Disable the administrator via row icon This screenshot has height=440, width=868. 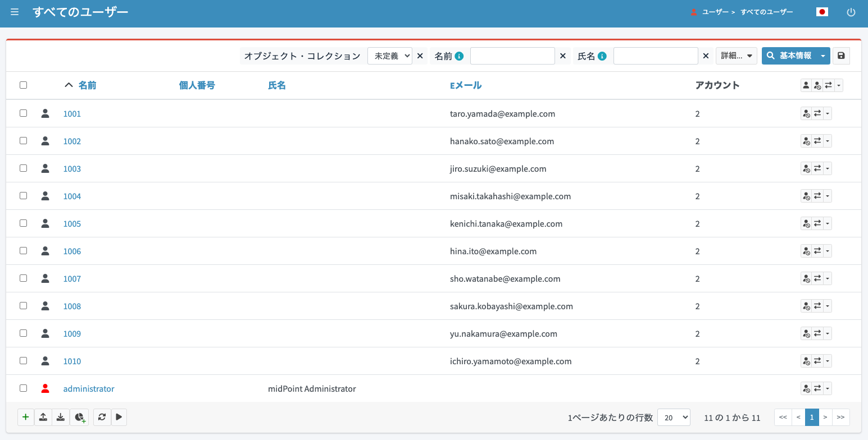806,389
